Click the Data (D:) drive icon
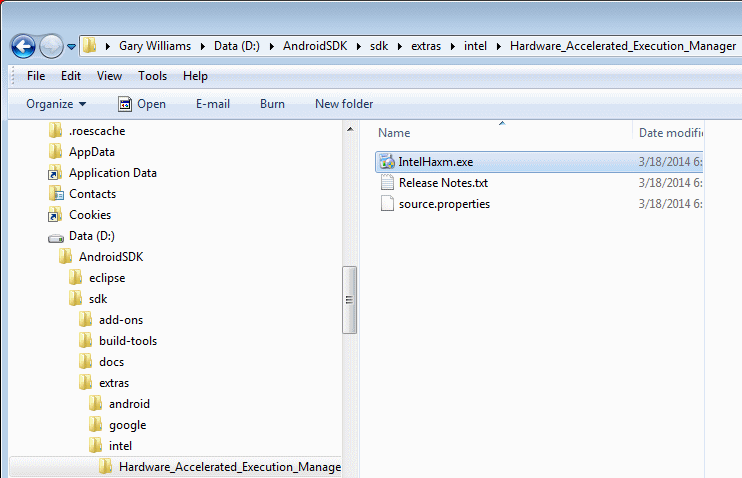Image resolution: width=742 pixels, height=478 pixels. pyautogui.click(x=56, y=237)
